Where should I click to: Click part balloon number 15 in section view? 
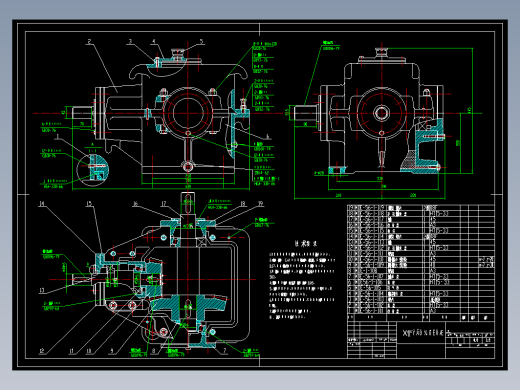pos(89,204)
